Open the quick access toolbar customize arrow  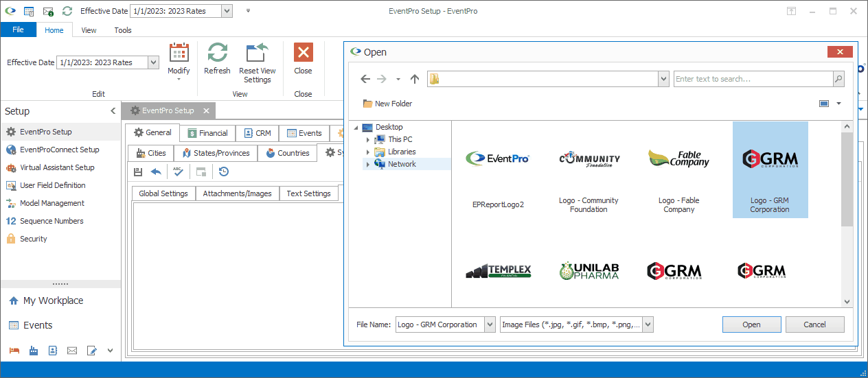pos(248,11)
